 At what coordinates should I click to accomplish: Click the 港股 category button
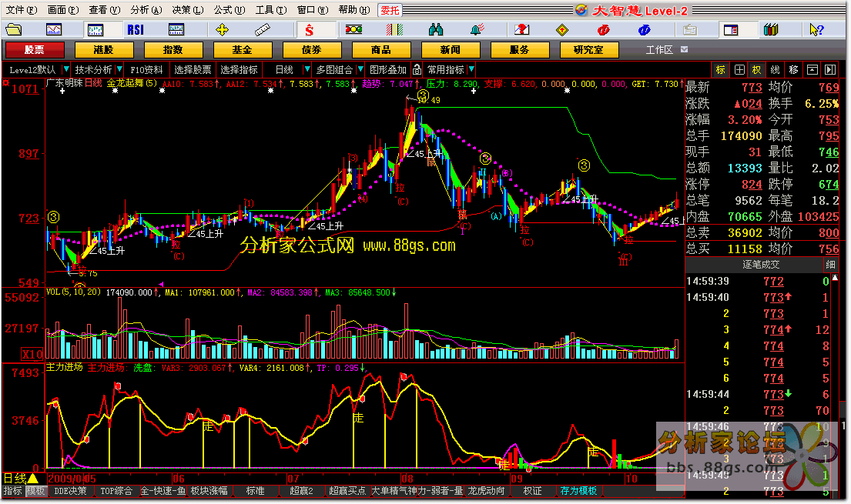coord(104,50)
